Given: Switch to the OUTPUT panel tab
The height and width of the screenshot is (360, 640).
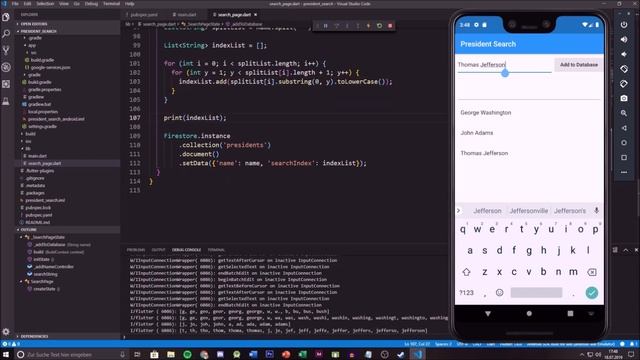Looking at the screenshot, I should [x=158, y=250].
